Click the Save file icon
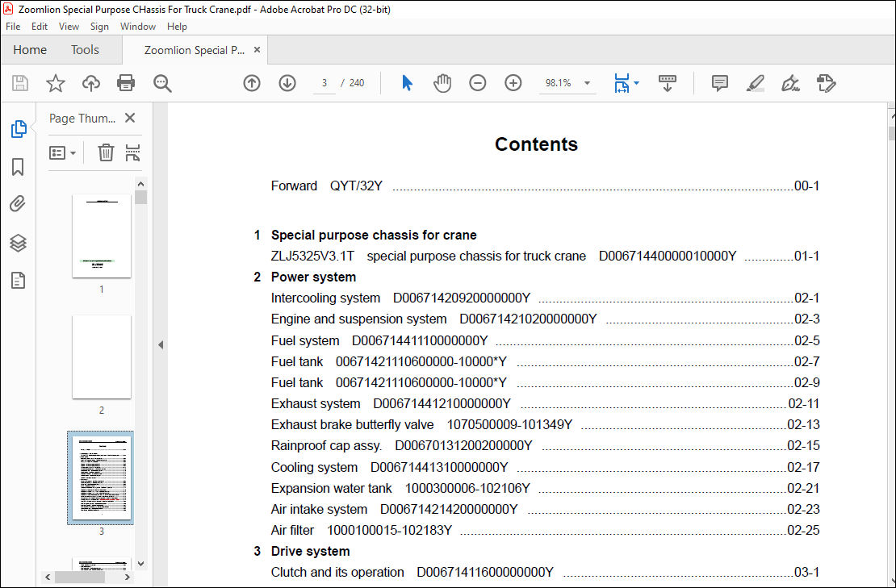The width and height of the screenshot is (896, 588). point(20,83)
